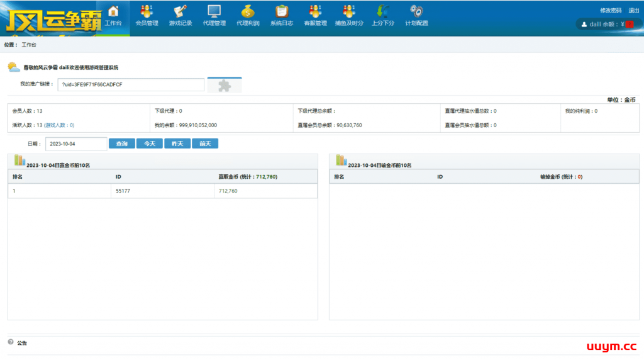Select the 前天 day-before-yesterday button

[205, 143]
